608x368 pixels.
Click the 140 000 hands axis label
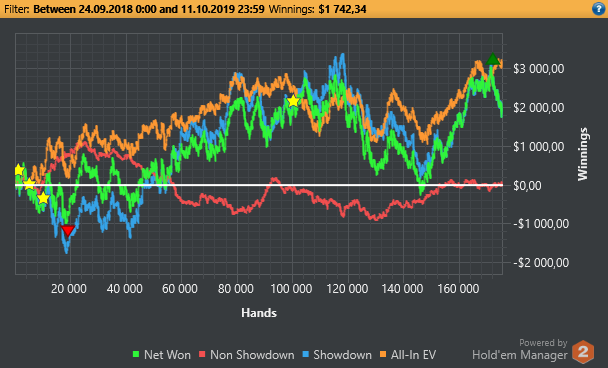(402, 289)
